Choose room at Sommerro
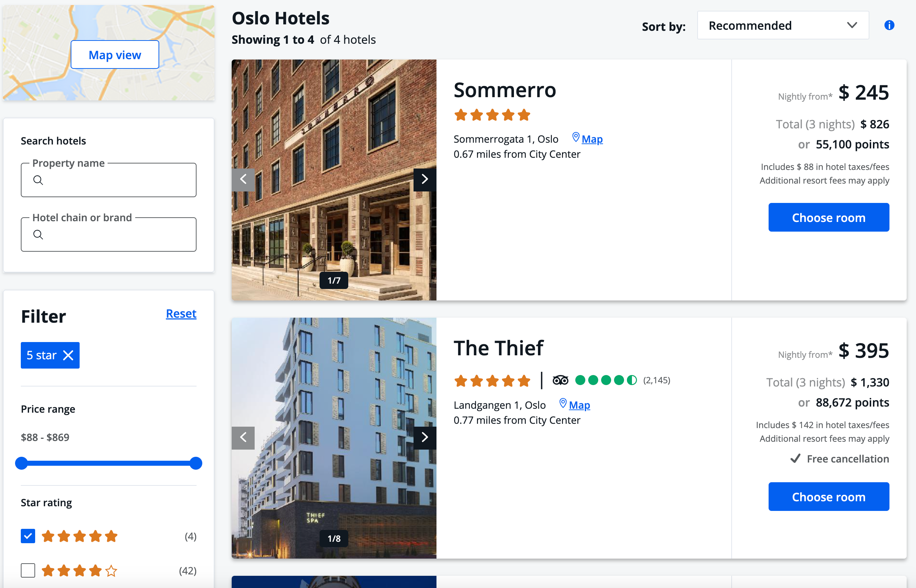916x588 pixels. 828,217
